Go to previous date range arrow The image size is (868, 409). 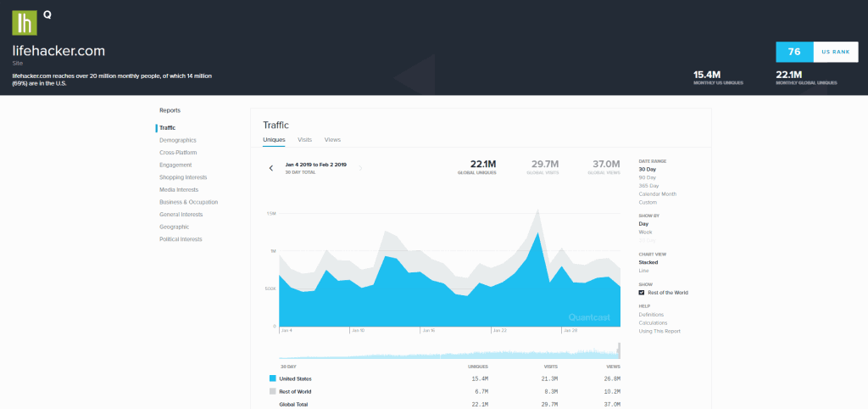coord(270,168)
